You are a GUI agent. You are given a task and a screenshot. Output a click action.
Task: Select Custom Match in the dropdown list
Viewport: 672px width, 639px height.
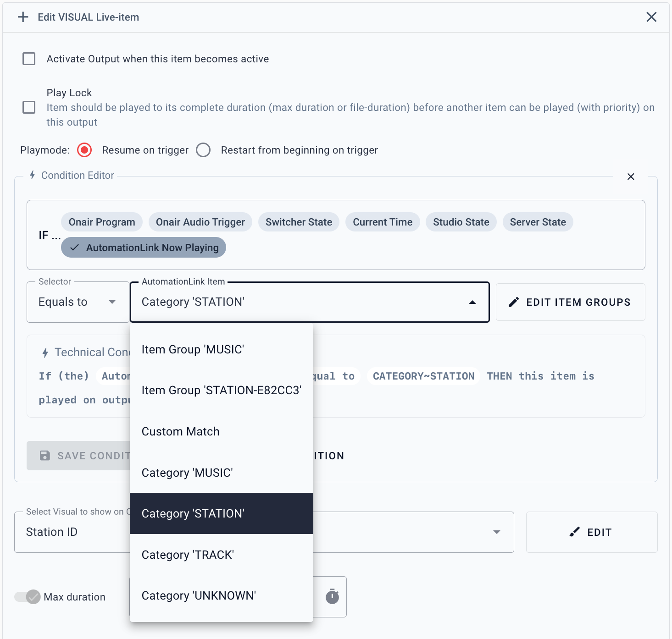(x=181, y=431)
